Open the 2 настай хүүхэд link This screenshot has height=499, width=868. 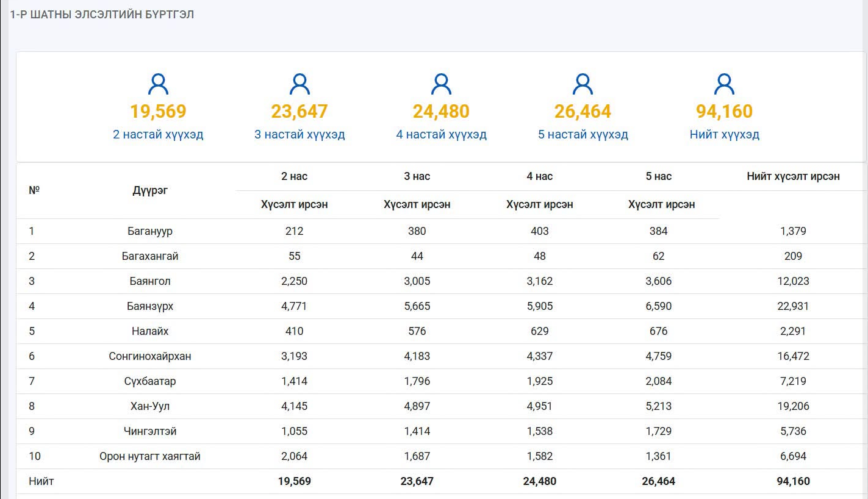[158, 134]
